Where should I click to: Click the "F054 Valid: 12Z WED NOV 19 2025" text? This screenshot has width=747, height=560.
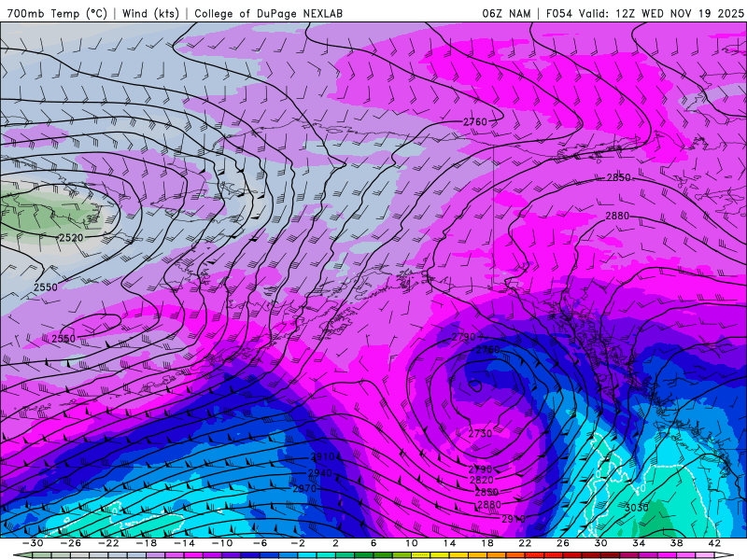[x=644, y=13]
